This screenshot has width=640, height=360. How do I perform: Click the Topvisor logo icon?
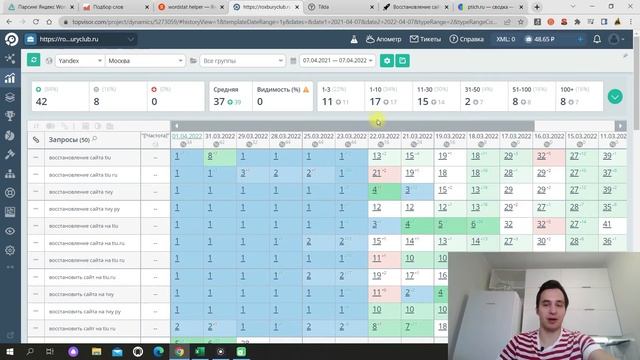pos(11,39)
